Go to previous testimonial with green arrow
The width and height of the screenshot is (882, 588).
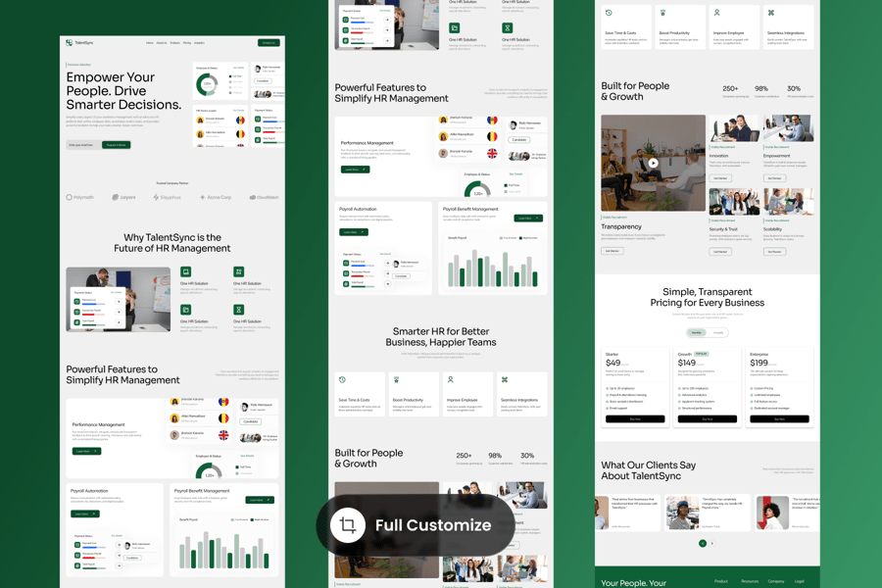point(702,543)
